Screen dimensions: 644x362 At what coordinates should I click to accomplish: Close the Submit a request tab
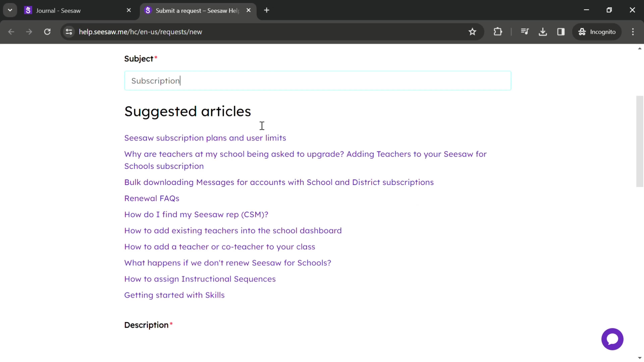point(249,10)
